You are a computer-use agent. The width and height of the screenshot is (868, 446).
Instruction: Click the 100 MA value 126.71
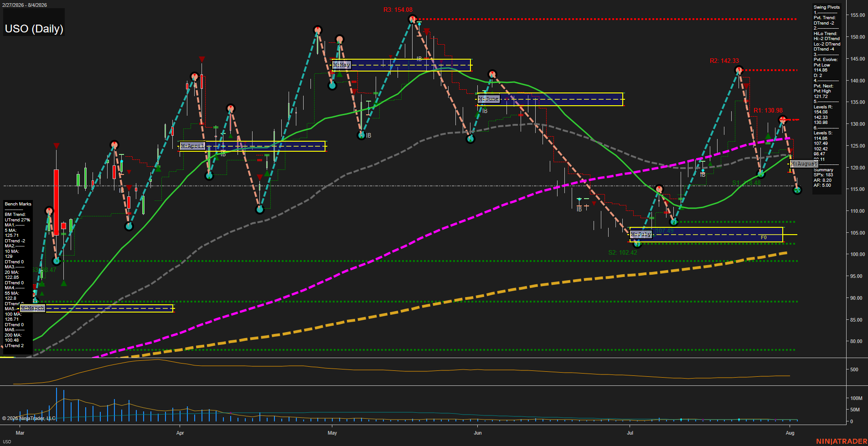12,319
